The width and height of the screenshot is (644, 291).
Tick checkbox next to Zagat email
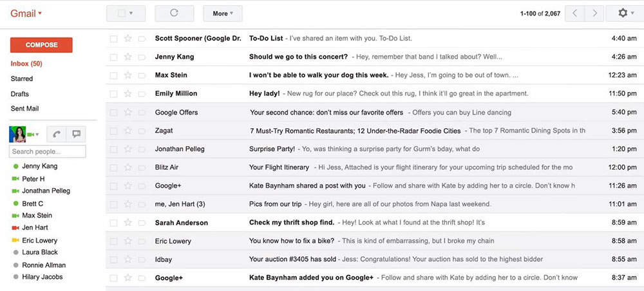(x=113, y=131)
